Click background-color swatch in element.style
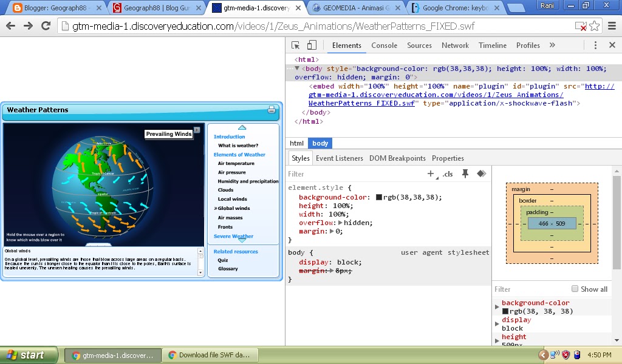Screen dimensions: 622x364 click(x=379, y=197)
